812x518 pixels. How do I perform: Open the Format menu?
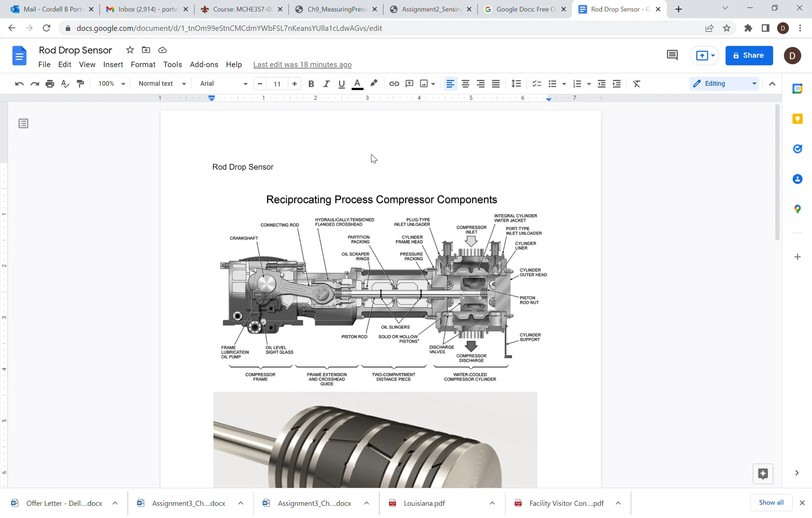[x=143, y=64]
